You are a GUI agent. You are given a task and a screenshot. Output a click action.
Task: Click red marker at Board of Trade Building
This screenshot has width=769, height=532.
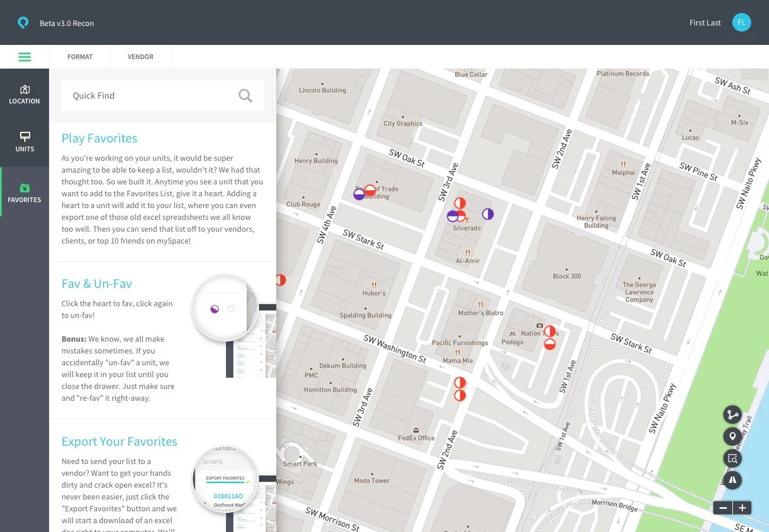coord(370,190)
